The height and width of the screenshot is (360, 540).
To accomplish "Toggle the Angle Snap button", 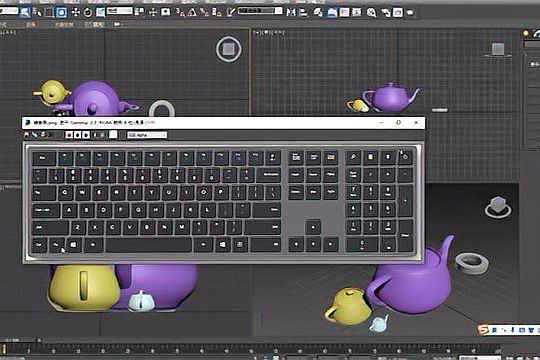I will tap(192, 12).
